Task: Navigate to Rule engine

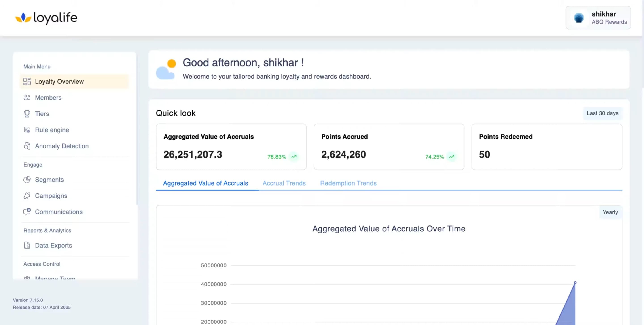Action: (74, 130)
